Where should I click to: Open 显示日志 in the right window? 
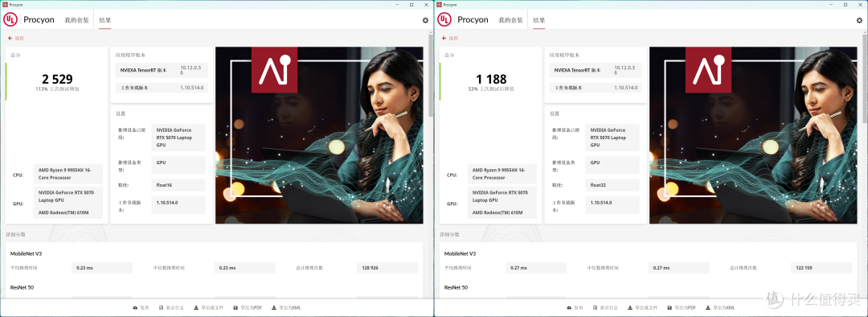point(605,307)
